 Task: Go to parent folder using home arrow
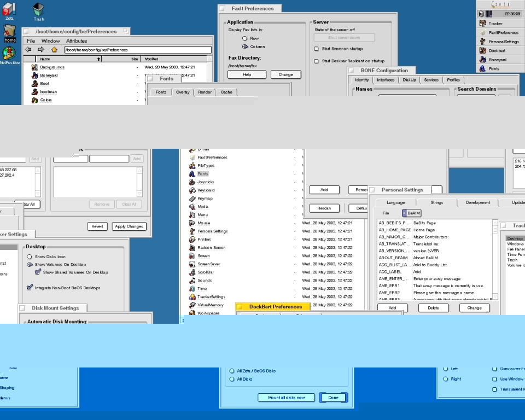pos(54,50)
